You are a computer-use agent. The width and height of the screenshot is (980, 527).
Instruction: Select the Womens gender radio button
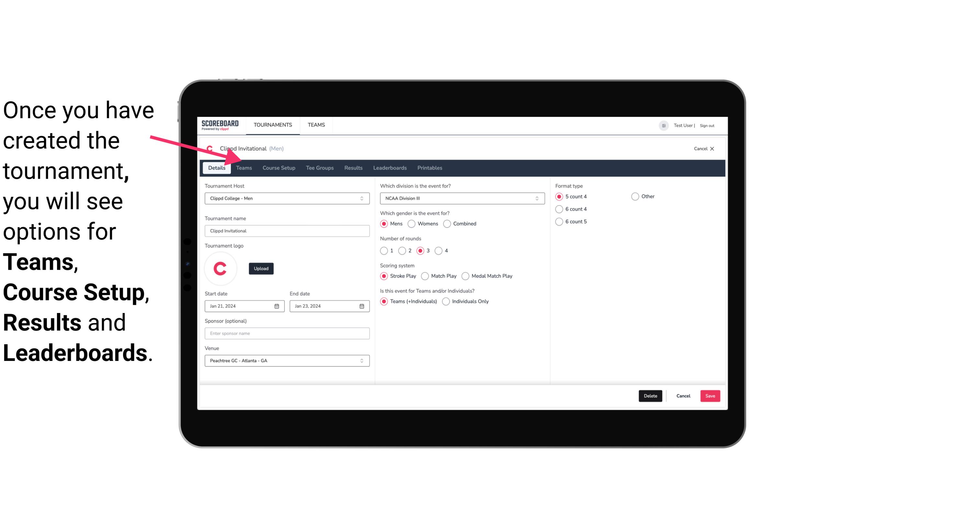coord(411,223)
